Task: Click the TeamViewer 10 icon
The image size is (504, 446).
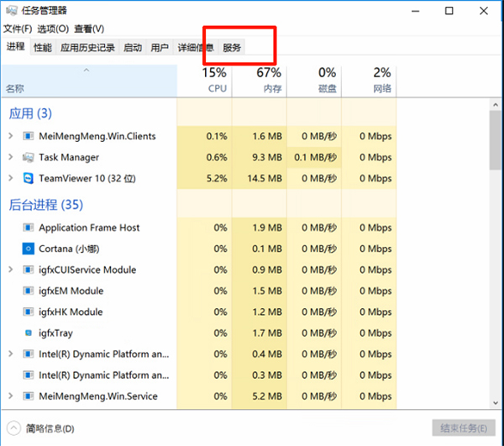Action: (x=29, y=178)
